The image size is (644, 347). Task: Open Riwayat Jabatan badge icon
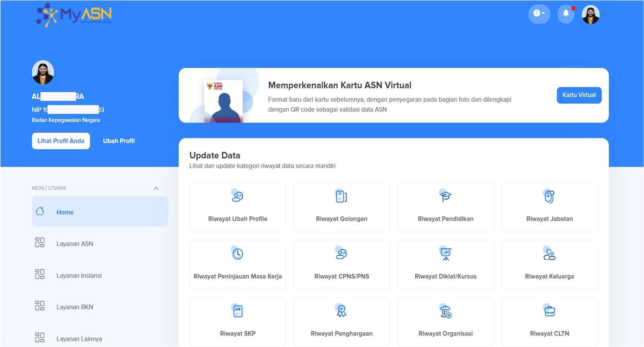[549, 196]
